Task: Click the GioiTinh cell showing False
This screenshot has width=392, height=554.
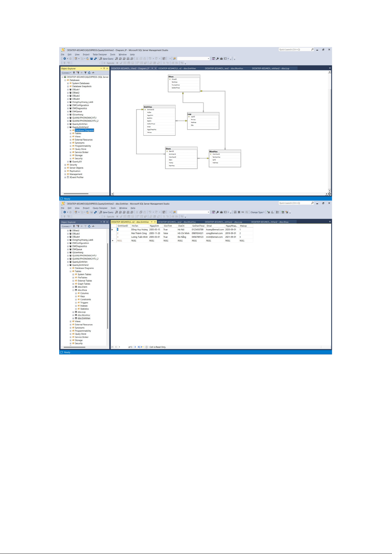Action: pyautogui.click(x=166, y=233)
